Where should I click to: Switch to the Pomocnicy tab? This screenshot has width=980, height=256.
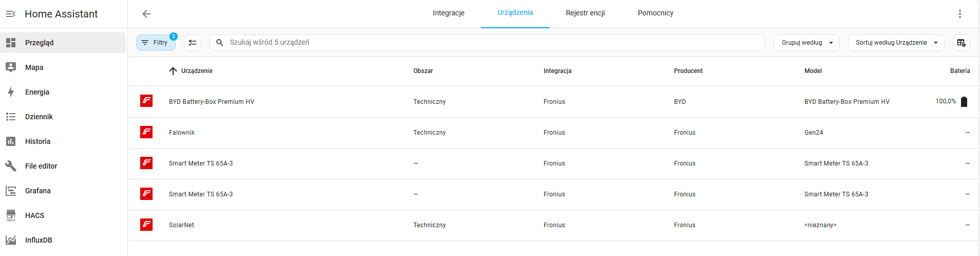pyautogui.click(x=655, y=13)
